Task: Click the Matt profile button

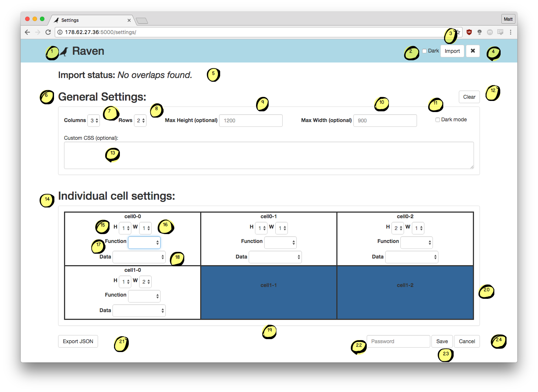Action: [x=508, y=19]
